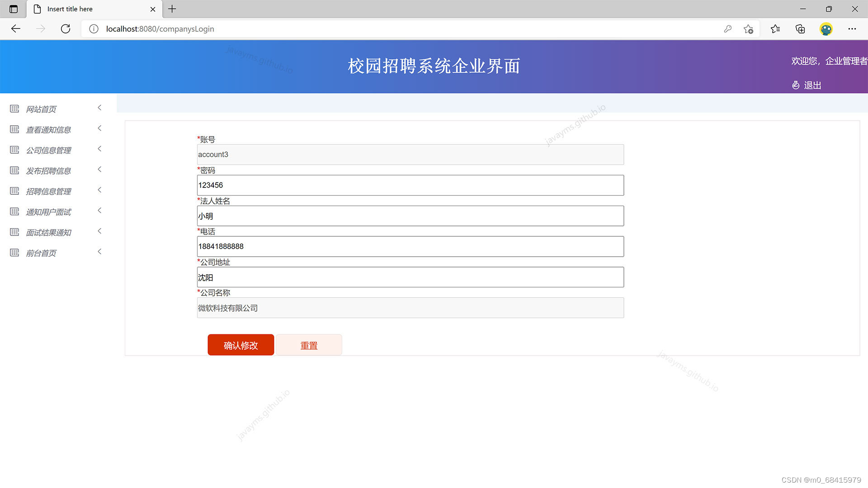Add page to favorites with the star icon
868x488 pixels.
tap(748, 28)
